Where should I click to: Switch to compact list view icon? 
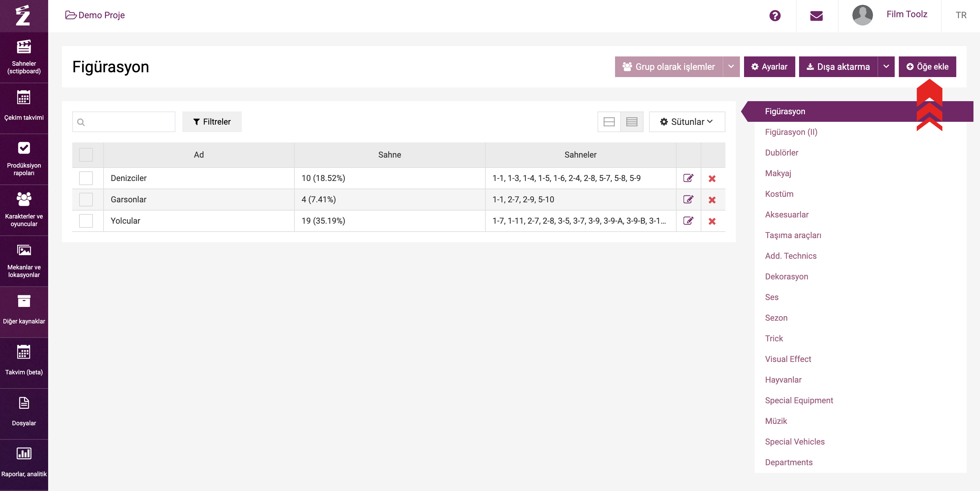tap(632, 122)
